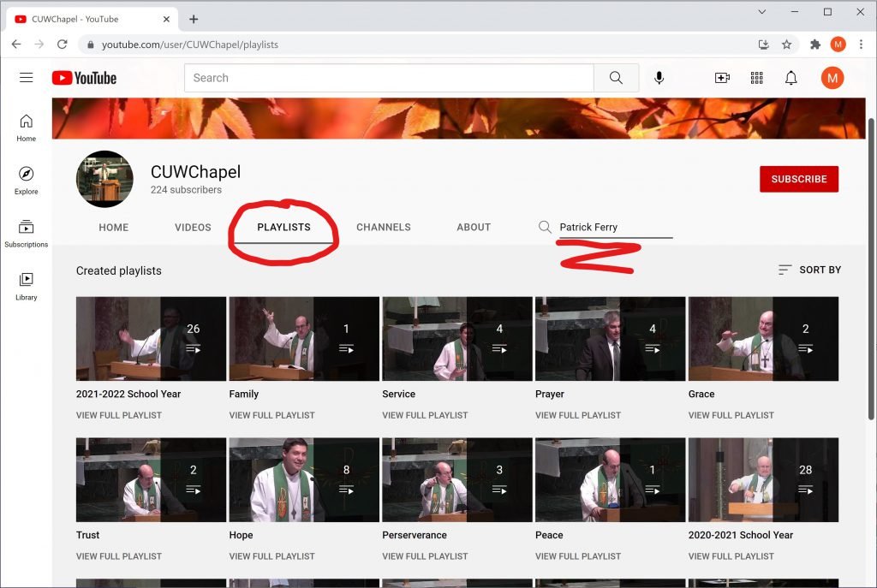Open the notifications bell
Screen dimensions: 877x588
coord(790,78)
